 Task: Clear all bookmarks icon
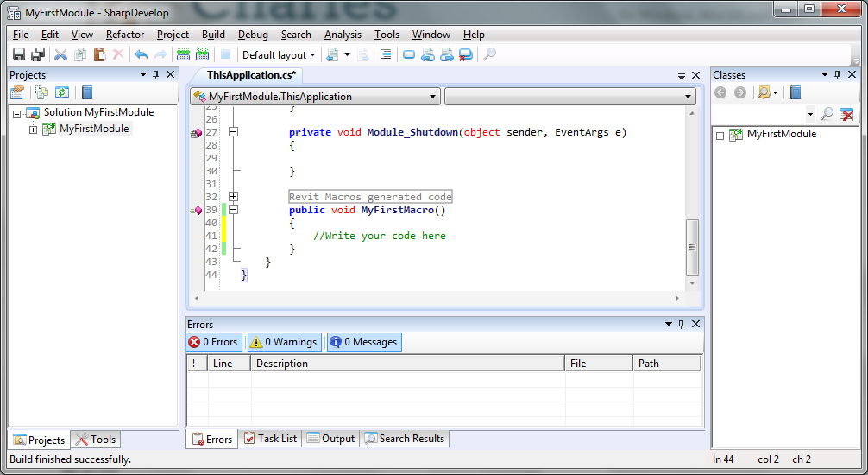(466, 54)
